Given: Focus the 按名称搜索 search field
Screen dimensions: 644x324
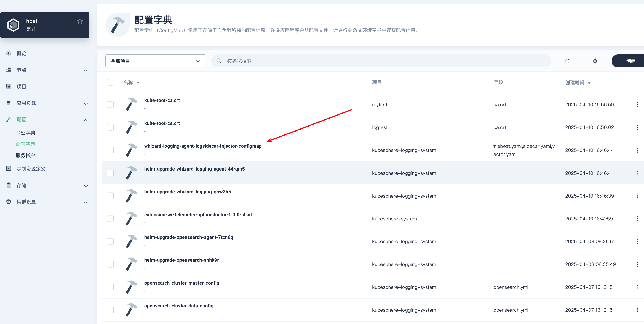Looking at the screenshot, I should click(x=381, y=61).
